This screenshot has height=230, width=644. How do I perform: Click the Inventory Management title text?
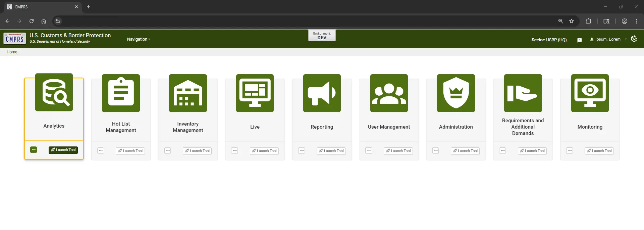pyautogui.click(x=188, y=127)
